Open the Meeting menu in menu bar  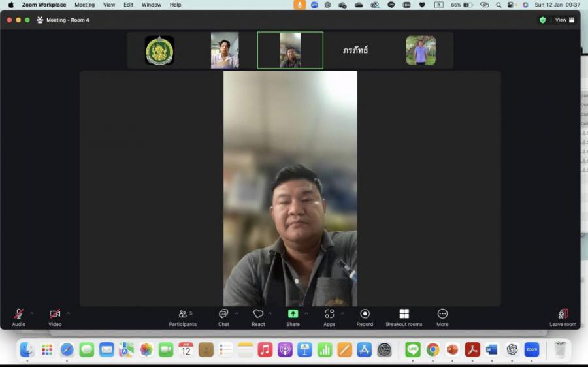click(84, 5)
